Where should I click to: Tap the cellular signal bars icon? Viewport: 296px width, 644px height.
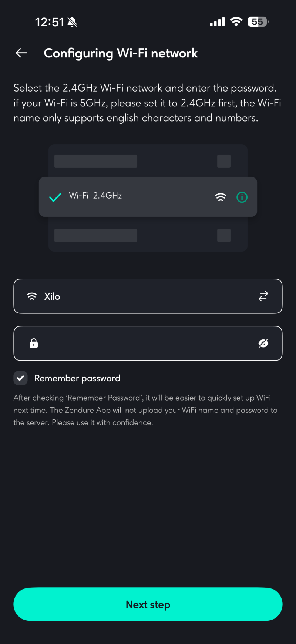tap(217, 22)
